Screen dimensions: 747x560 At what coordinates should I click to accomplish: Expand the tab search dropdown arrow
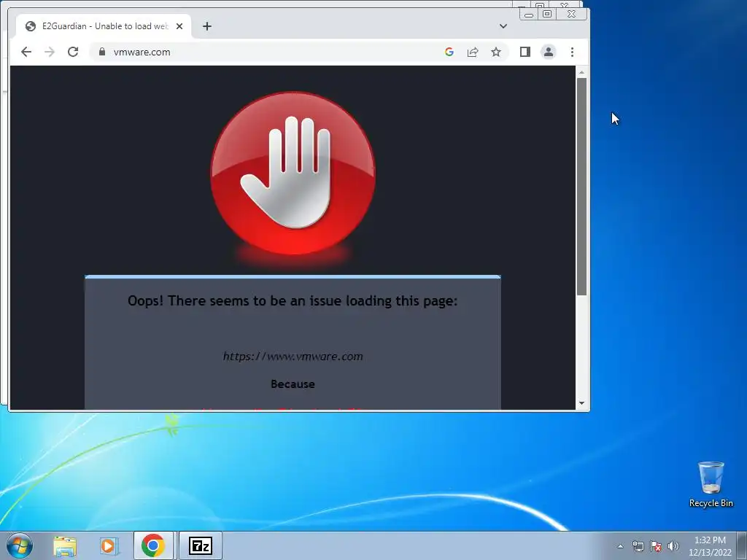503,26
